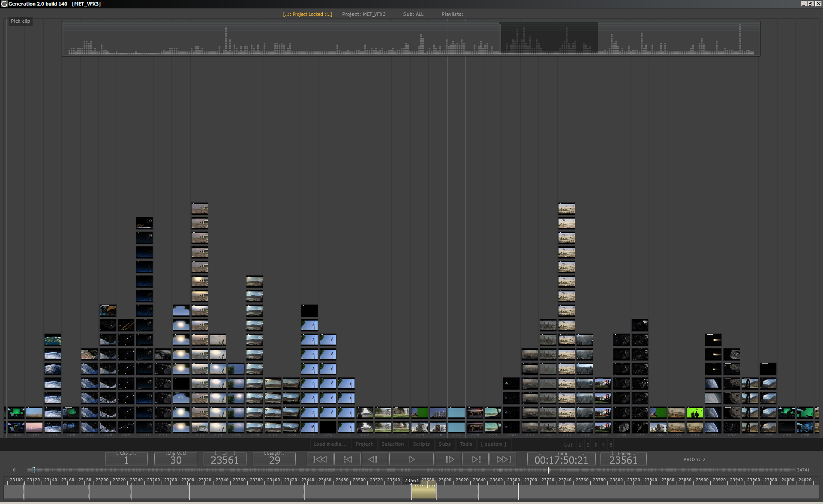Click the Frame number field showing 23561
Screen dimensions: 823x504
click(623, 460)
